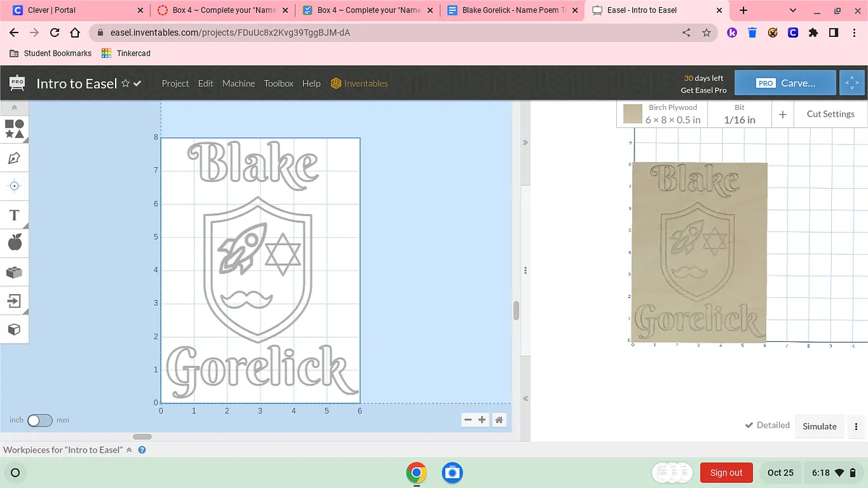The height and width of the screenshot is (488, 868).
Task: Click the Easel PRO logo icon
Action: pyautogui.click(x=17, y=82)
